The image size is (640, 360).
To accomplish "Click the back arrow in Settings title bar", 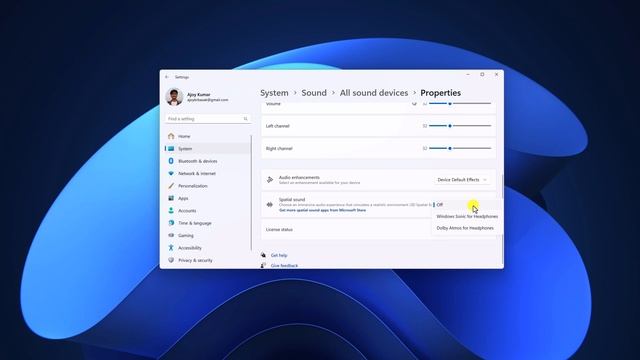I will [x=167, y=77].
